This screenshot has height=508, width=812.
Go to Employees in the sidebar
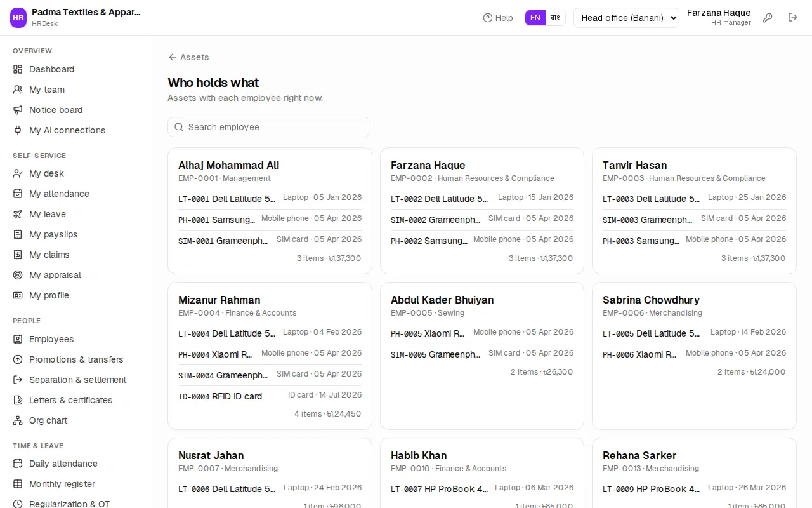point(75,339)
